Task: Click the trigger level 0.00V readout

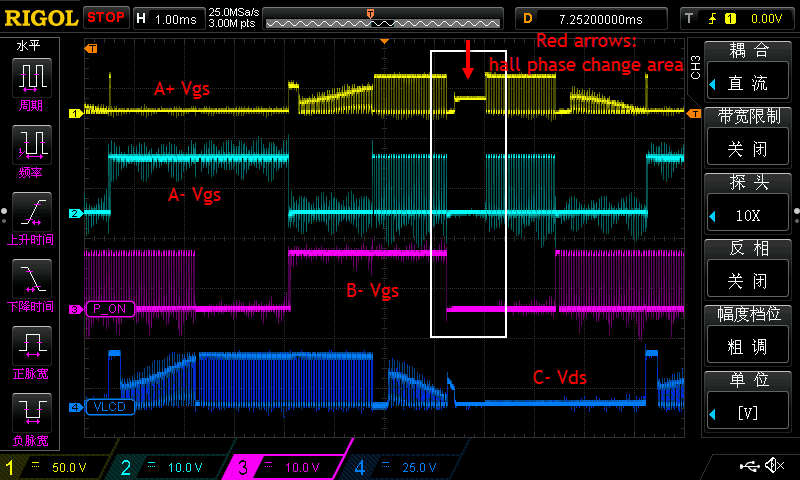Action: pos(766,19)
